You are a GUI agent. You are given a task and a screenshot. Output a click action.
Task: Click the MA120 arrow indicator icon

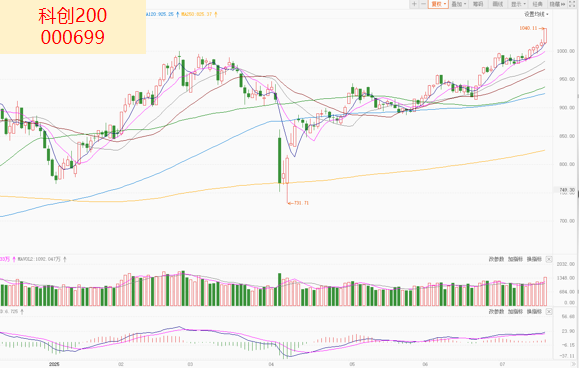coord(177,14)
